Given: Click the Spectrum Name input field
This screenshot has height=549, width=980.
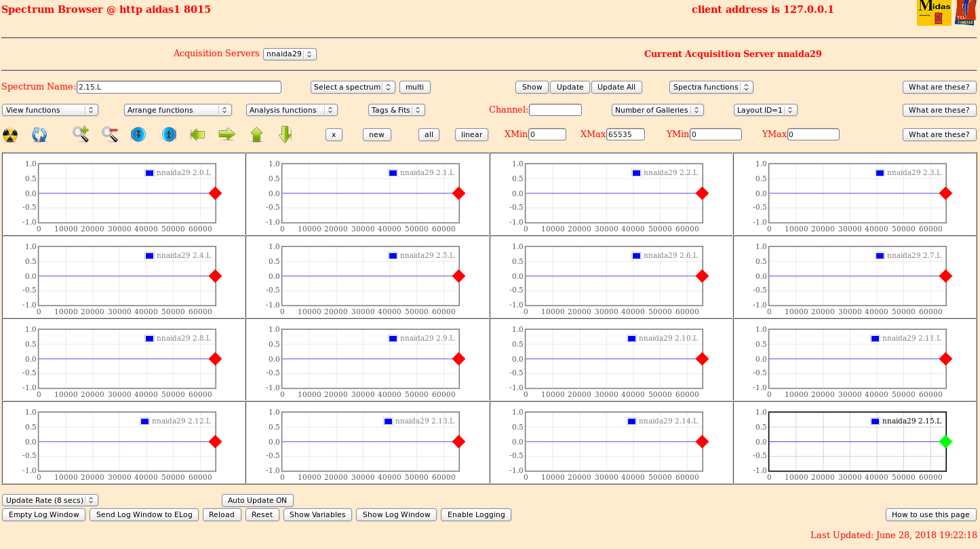Looking at the screenshot, I should point(178,87).
